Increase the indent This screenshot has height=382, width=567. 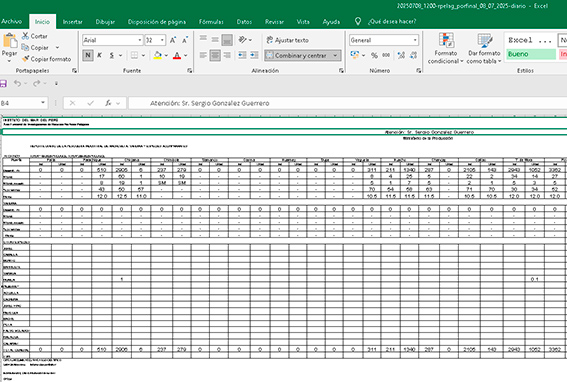pyautogui.click(x=254, y=55)
